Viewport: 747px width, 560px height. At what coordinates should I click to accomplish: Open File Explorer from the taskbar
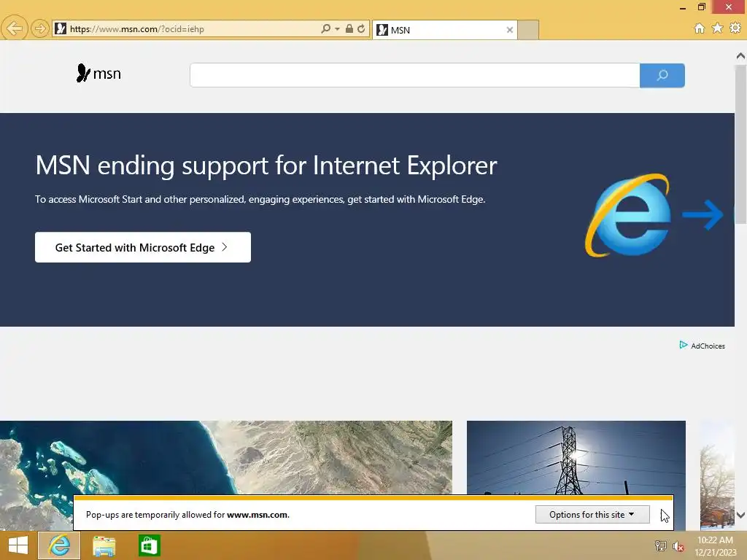[104, 545]
